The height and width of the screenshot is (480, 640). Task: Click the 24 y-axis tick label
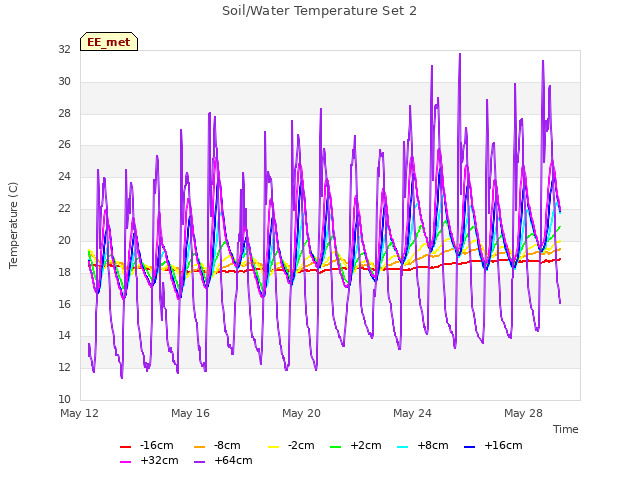tap(64, 176)
